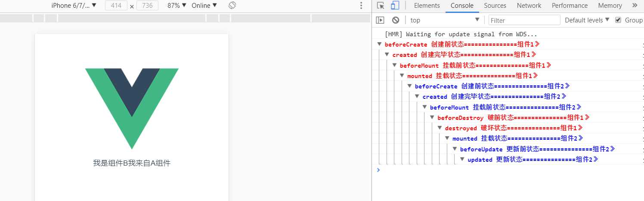Show the console sidebar icon
The width and height of the screenshot is (644, 201).
coord(380,20)
